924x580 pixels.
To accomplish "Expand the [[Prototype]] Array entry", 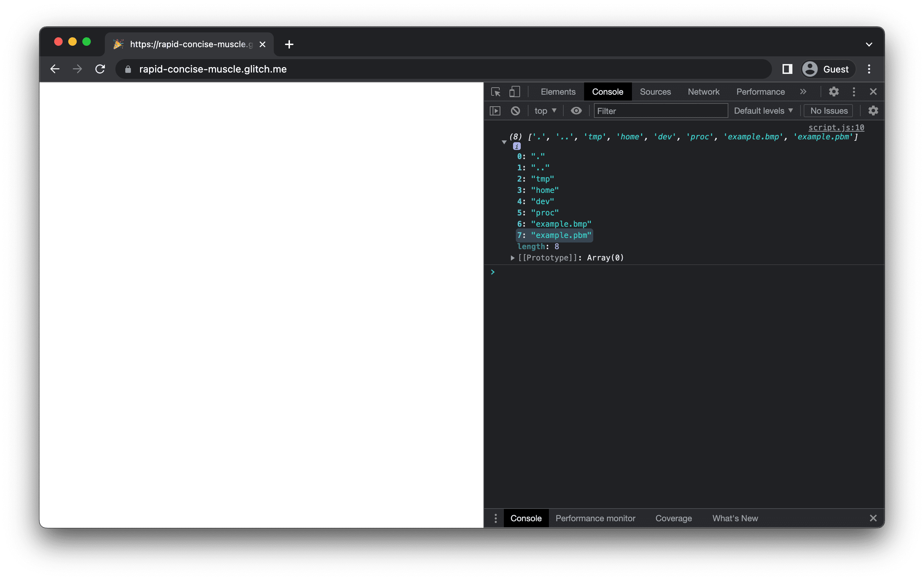I will pyautogui.click(x=510, y=257).
